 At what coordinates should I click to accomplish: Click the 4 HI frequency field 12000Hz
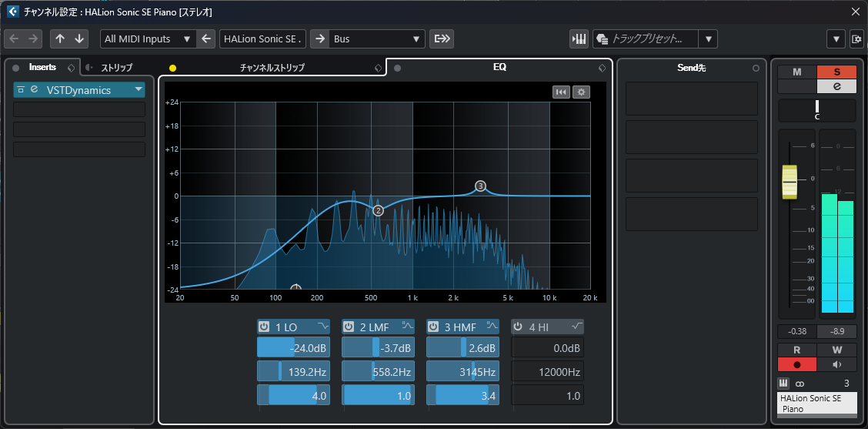[547, 371]
